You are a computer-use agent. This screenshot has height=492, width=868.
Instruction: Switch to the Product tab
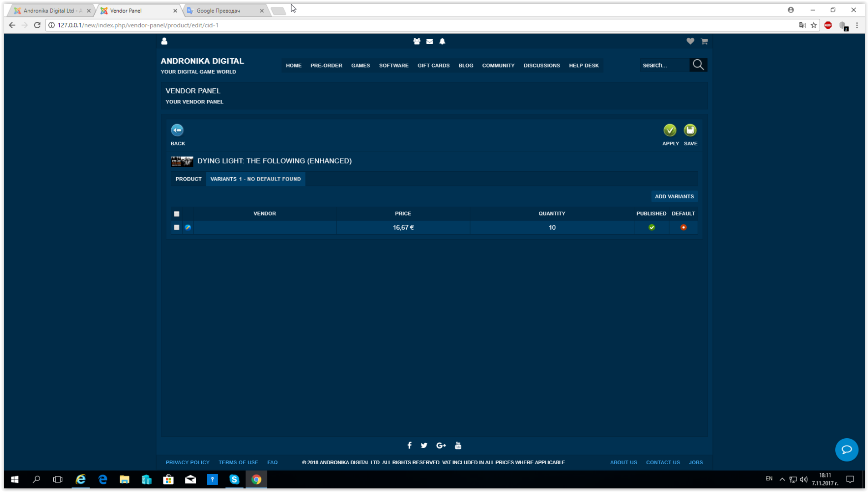pyautogui.click(x=189, y=179)
